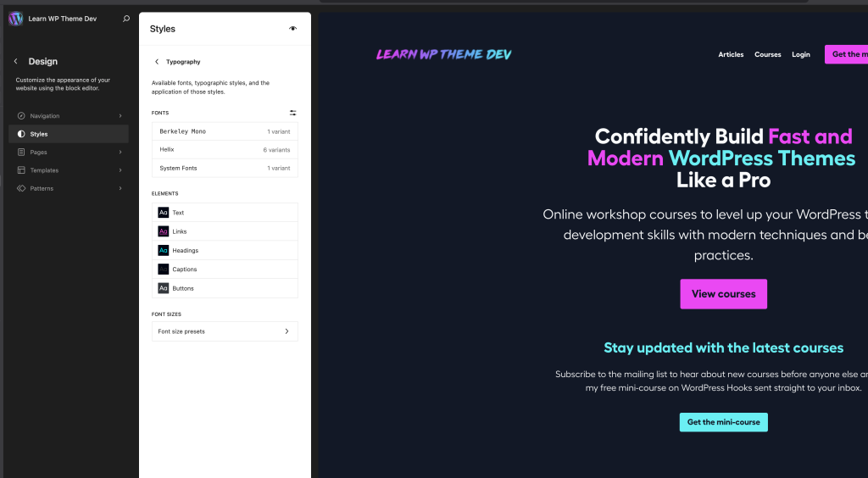Image resolution: width=868 pixels, height=478 pixels.
Task: Click Courses in preview navigation
Action: coord(768,54)
